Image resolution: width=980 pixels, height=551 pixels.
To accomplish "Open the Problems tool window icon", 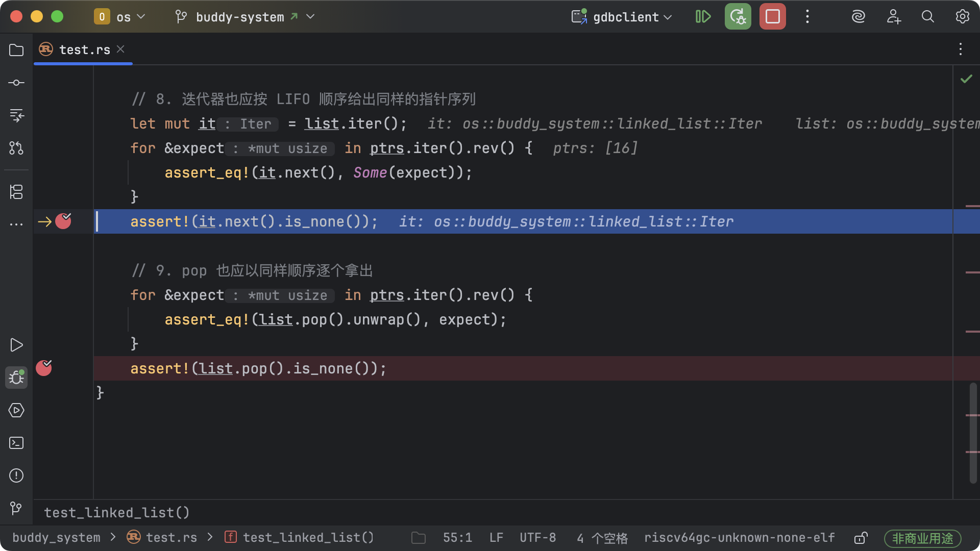I will [16, 475].
